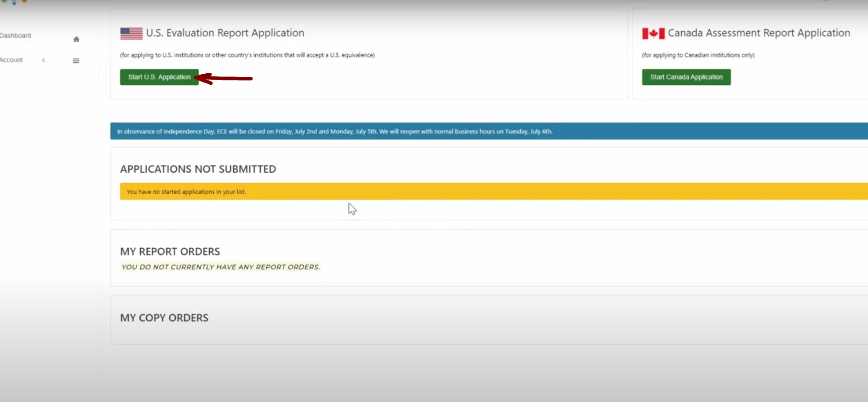
Task: Click the list icon beside Account
Action: point(76,61)
